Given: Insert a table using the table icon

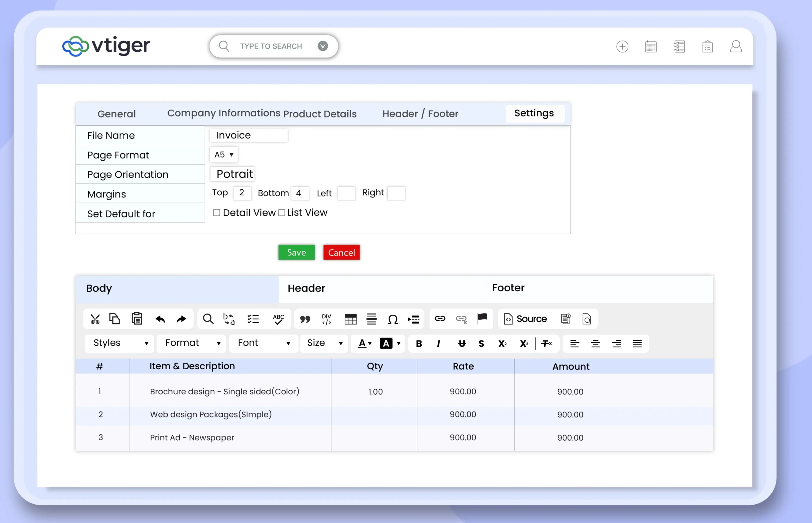Looking at the screenshot, I should [x=350, y=319].
